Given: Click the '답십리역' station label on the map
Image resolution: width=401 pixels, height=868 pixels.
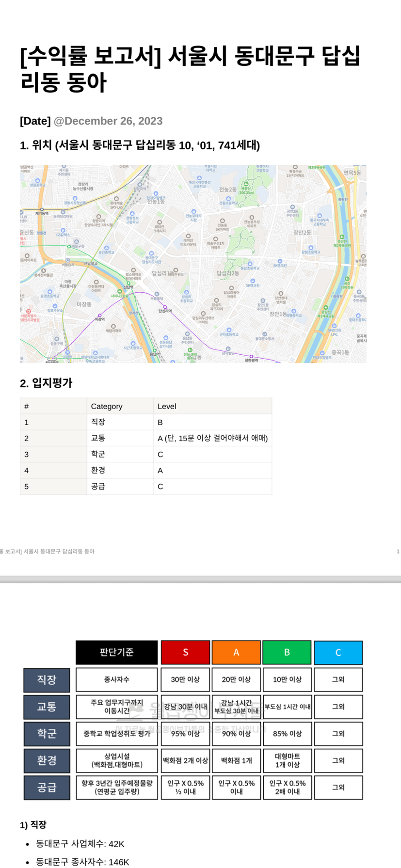Looking at the screenshot, I should click(x=165, y=311).
